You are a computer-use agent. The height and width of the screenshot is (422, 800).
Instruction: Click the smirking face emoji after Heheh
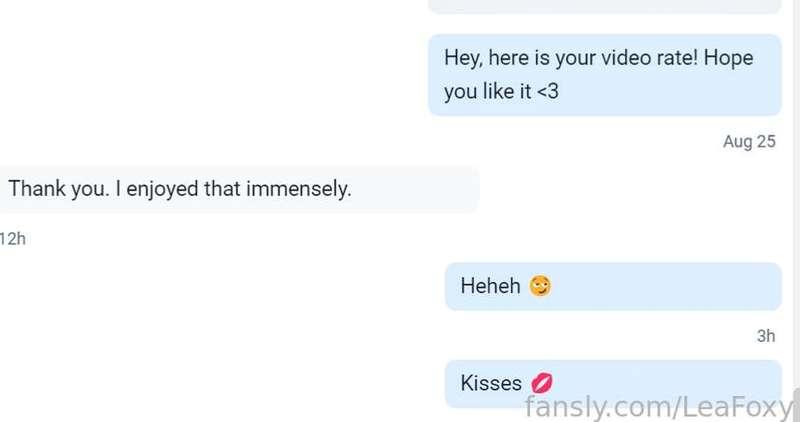click(540, 286)
